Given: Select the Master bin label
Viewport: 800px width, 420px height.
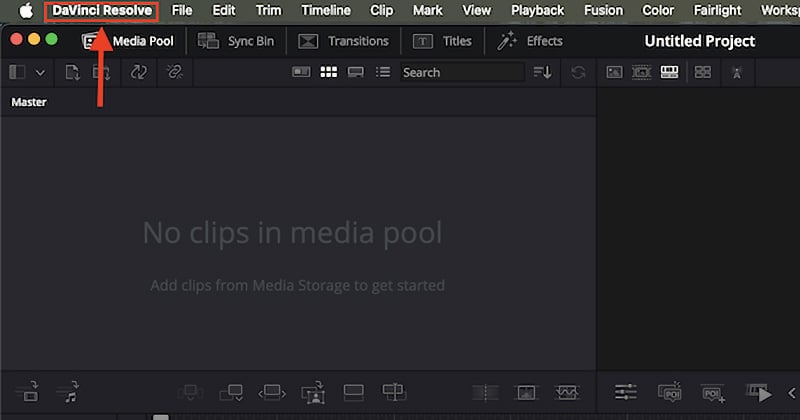Looking at the screenshot, I should (x=29, y=102).
